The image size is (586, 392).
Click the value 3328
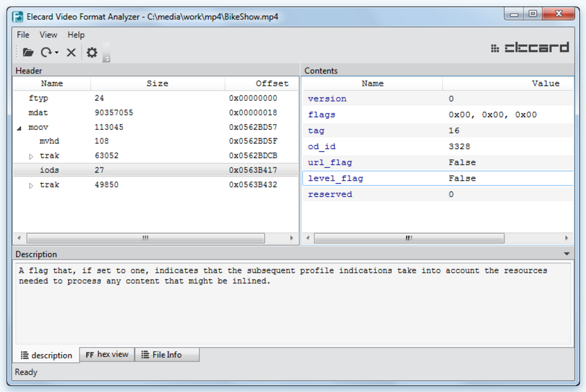click(459, 146)
